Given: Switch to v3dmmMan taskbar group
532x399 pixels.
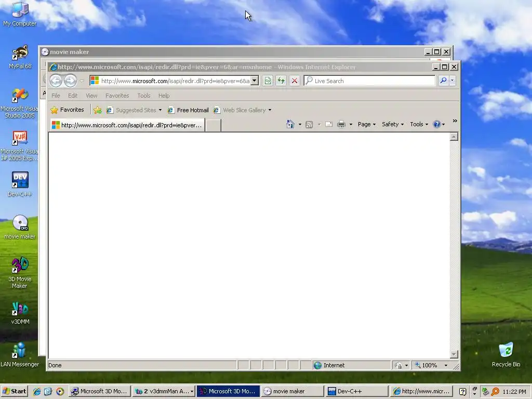Looking at the screenshot, I should [x=165, y=391].
